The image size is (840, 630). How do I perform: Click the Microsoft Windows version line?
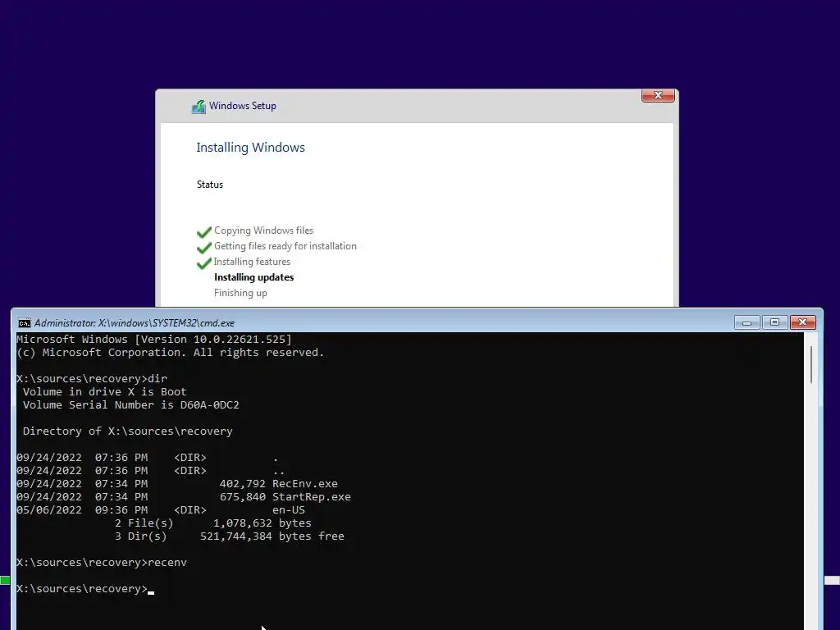[x=154, y=340]
